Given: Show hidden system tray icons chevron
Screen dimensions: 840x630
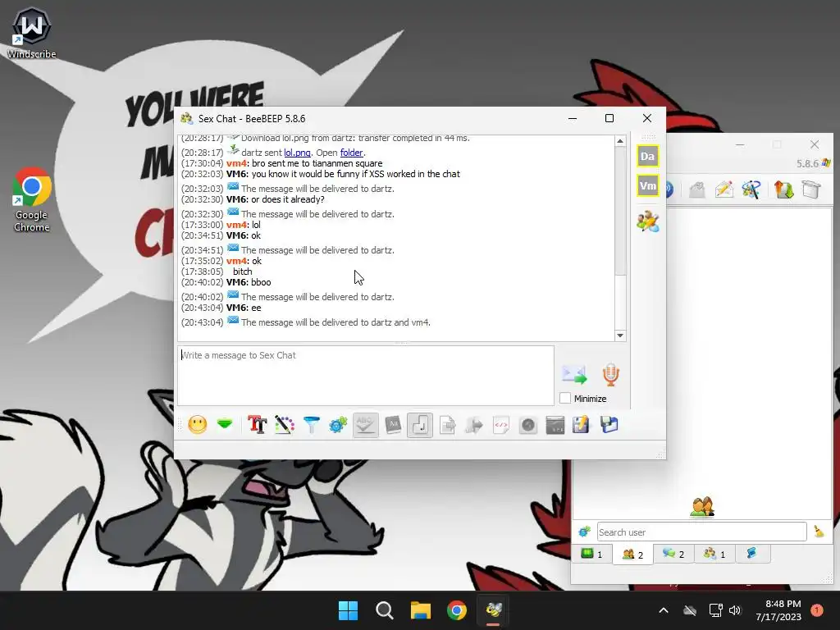Looking at the screenshot, I should click(x=663, y=610).
